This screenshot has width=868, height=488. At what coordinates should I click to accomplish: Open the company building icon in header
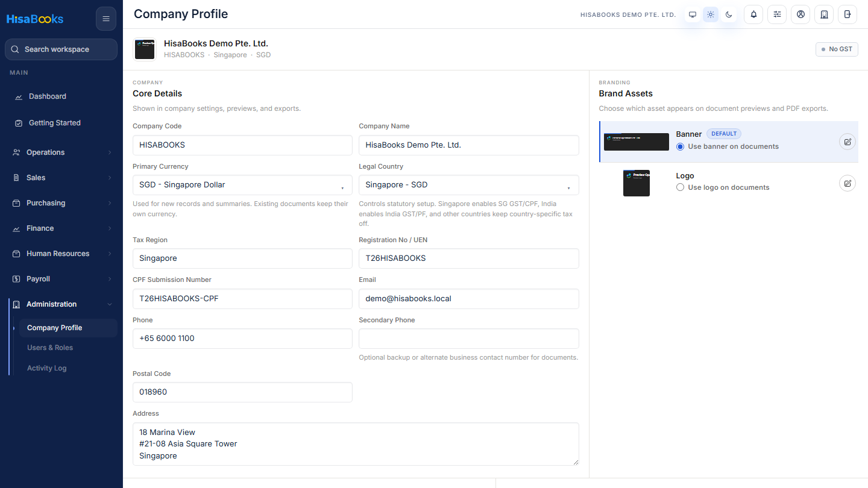click(x=824, y=14)
